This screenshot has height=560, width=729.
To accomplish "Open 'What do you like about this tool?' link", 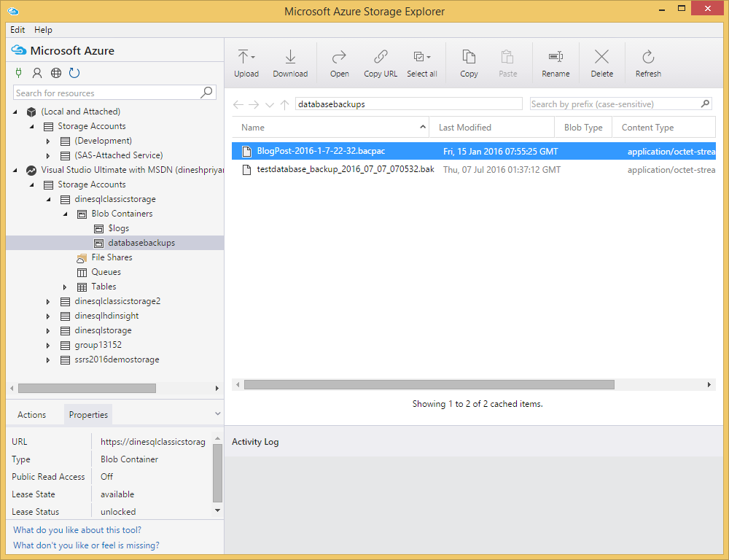I will (77, 530).
